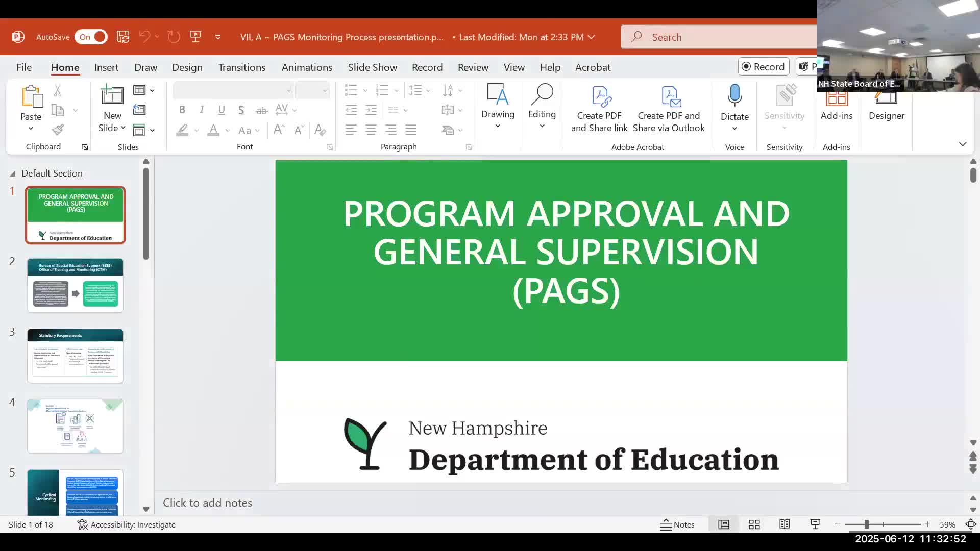Screen dimensions: 980x551
Task: Click the Dictate microphone icon
Action: [734, 96]
